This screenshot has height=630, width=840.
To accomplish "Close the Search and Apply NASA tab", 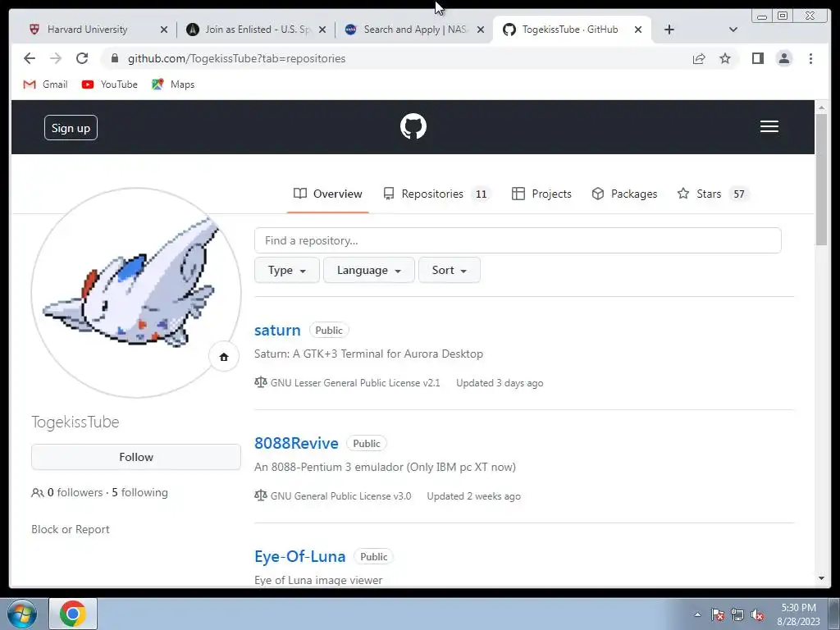I will (x=481, y=30).
